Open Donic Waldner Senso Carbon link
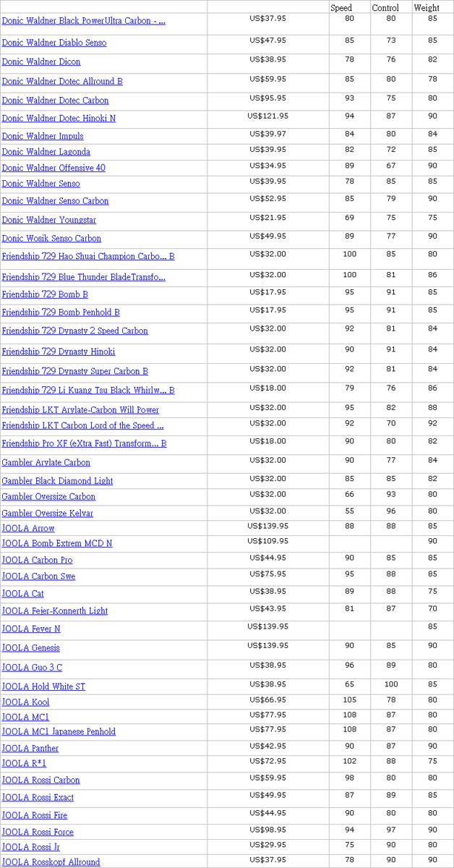Image resolution: width=454 pixels, height=868 pixels. coord(55,201)
